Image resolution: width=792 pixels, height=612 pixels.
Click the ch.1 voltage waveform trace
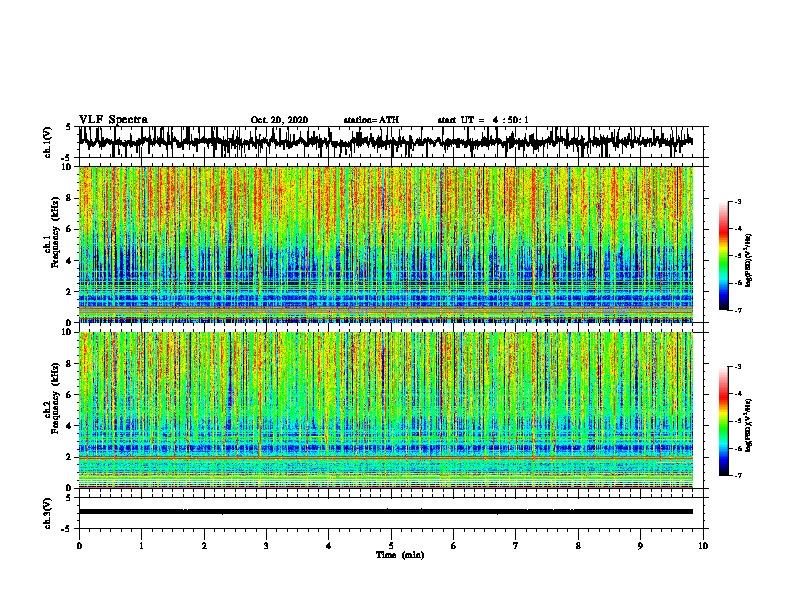coord(385,141)
